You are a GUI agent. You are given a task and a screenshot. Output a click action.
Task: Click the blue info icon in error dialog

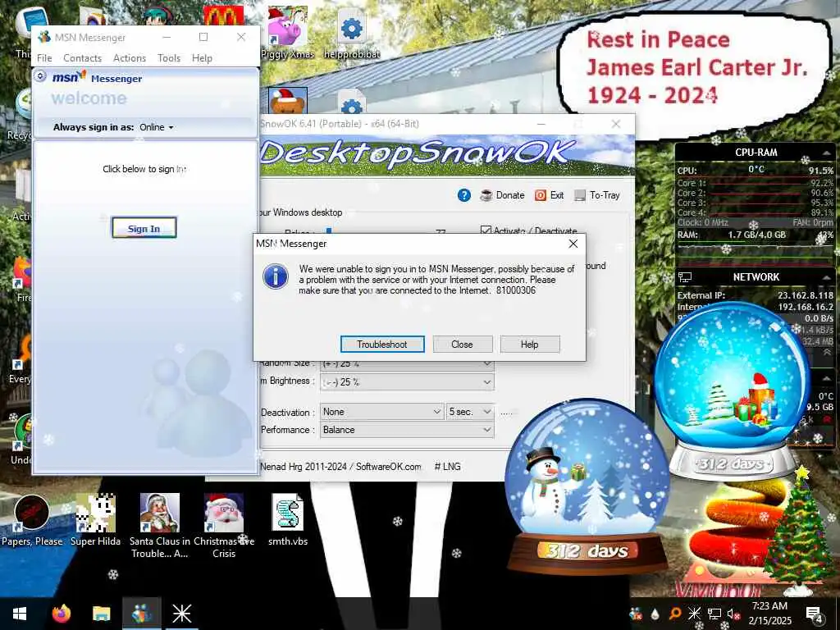(276, 276)
